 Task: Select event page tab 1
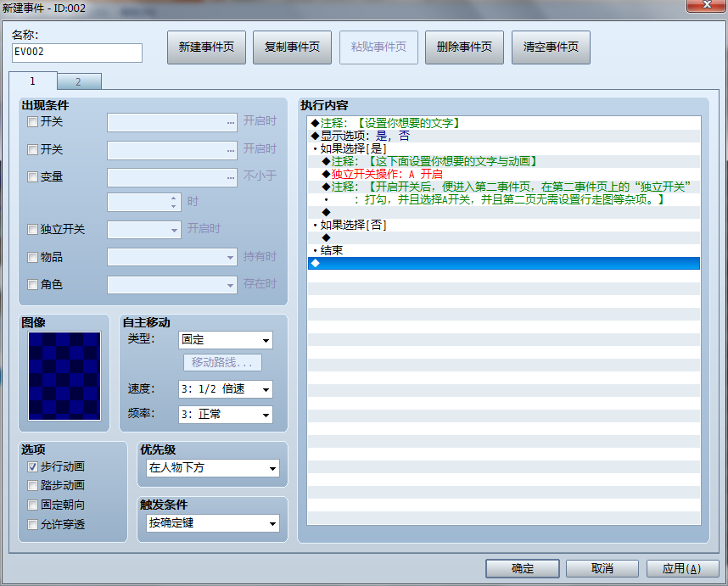coord(32,81)
